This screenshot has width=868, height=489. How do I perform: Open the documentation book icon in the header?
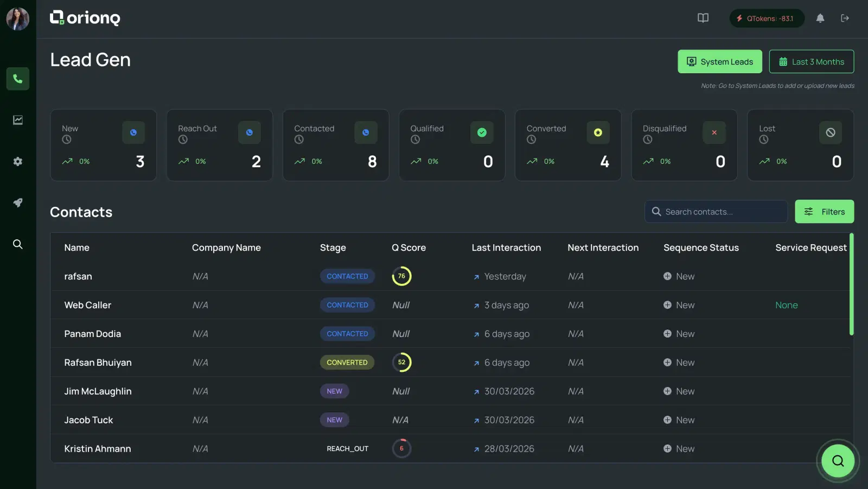(702, 18)
